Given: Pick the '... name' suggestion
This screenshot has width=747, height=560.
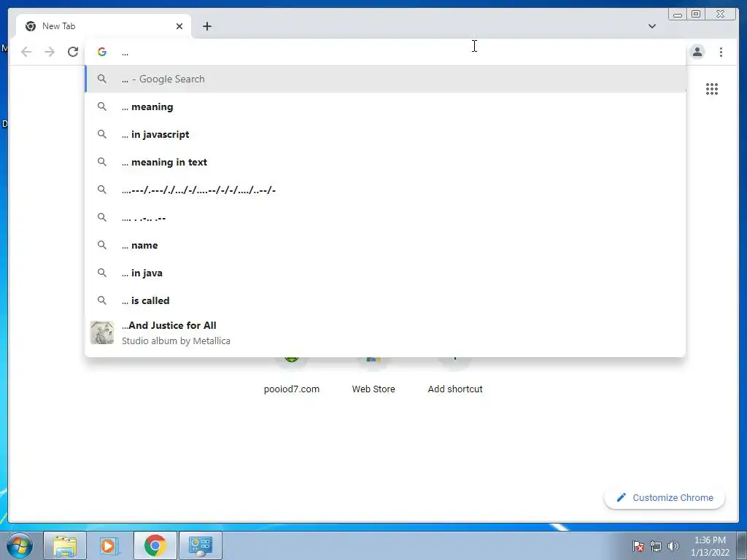Looking at the screenshot, I should click(x=385, y=245).
